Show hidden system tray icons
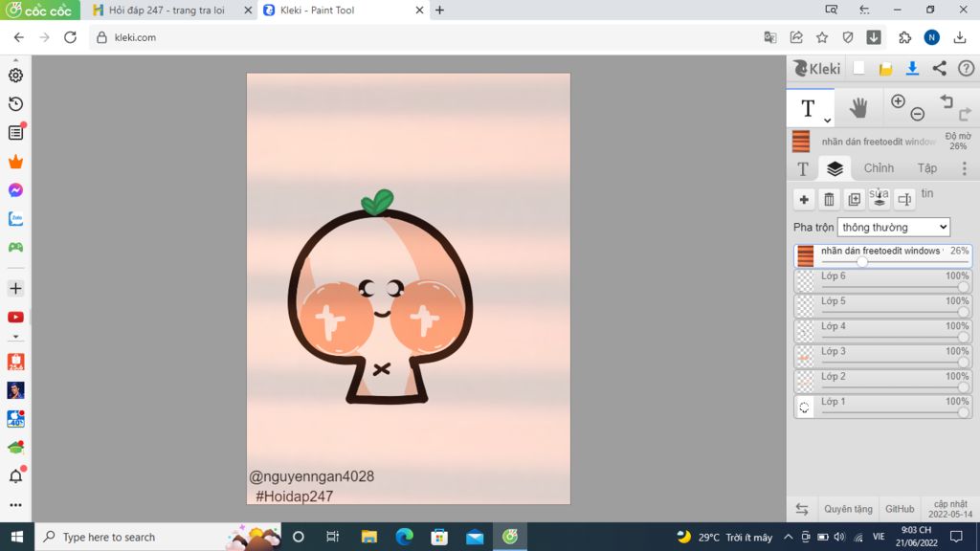The width and height of the screenshot is (980, 551). (x=789, y=537)
